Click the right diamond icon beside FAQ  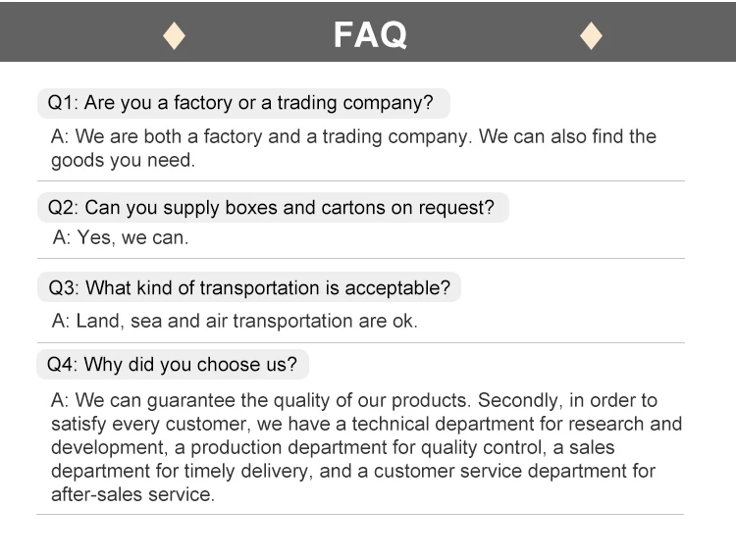(591, 35)
